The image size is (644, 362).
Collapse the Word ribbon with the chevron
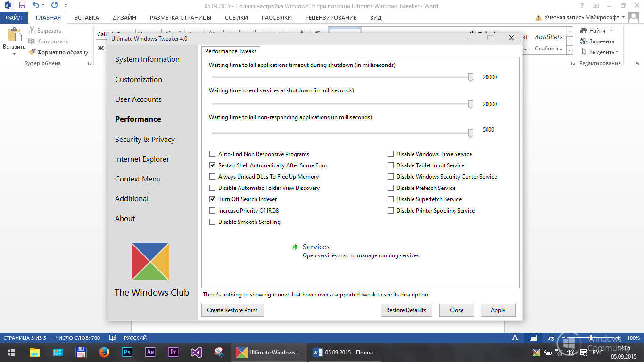[637, 63]
